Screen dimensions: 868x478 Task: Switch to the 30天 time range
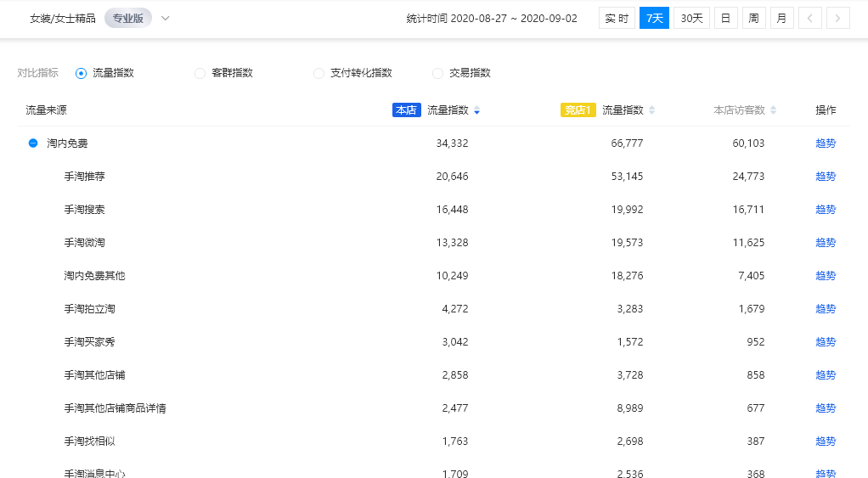[x=691, y=18]
